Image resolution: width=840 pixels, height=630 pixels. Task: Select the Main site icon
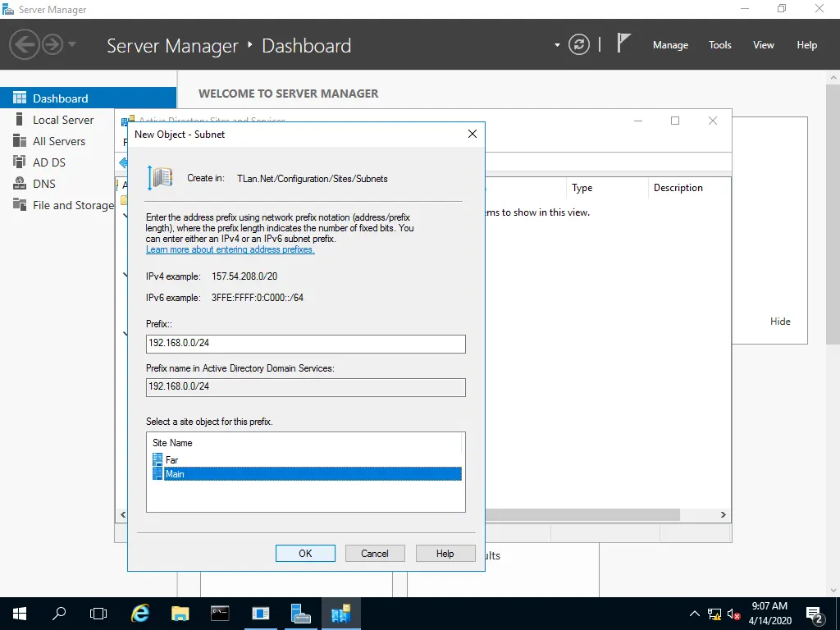point(157,473)
